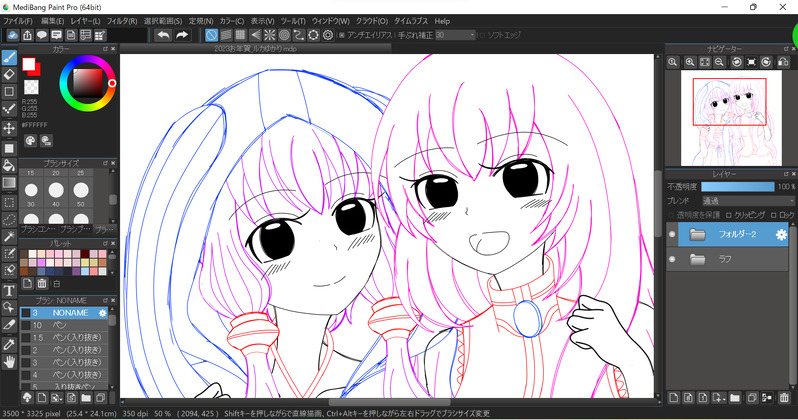Select the Move tool
The image size is (798, 420).
coord(9,128)
